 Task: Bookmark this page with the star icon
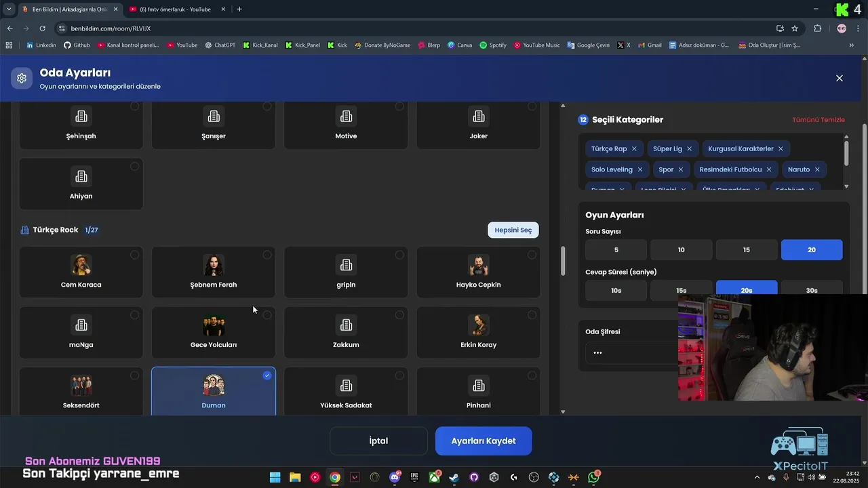click(795, 28)
